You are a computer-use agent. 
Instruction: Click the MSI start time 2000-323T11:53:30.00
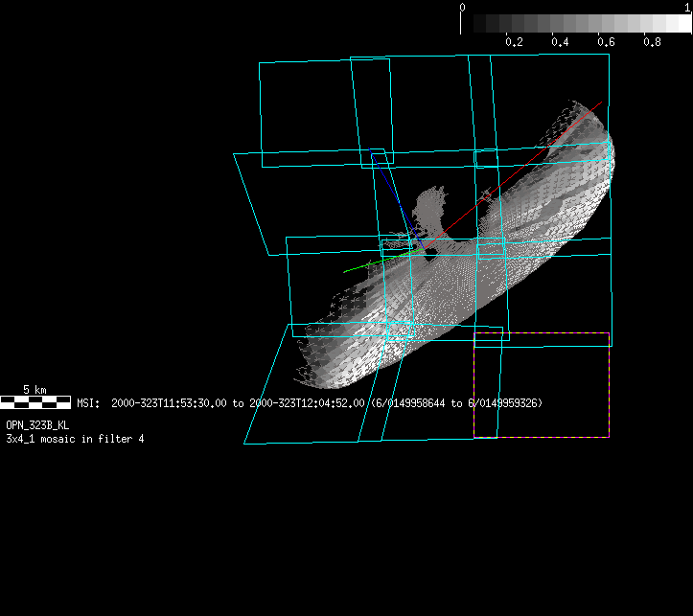tap(170, 403)
